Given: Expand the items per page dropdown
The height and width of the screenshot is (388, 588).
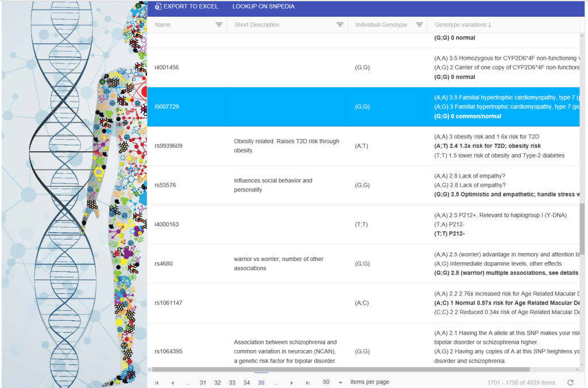Looking at the screenshot, I should [x=341, y=383].
